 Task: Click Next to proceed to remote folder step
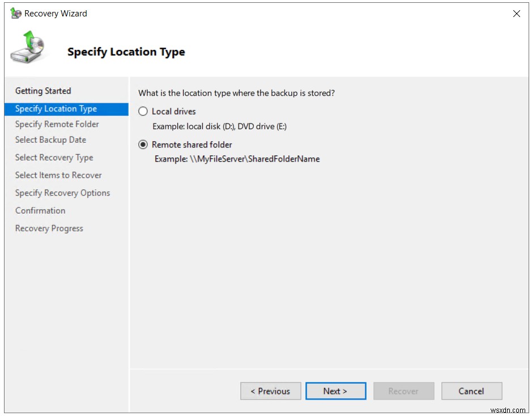click(335, 391)
